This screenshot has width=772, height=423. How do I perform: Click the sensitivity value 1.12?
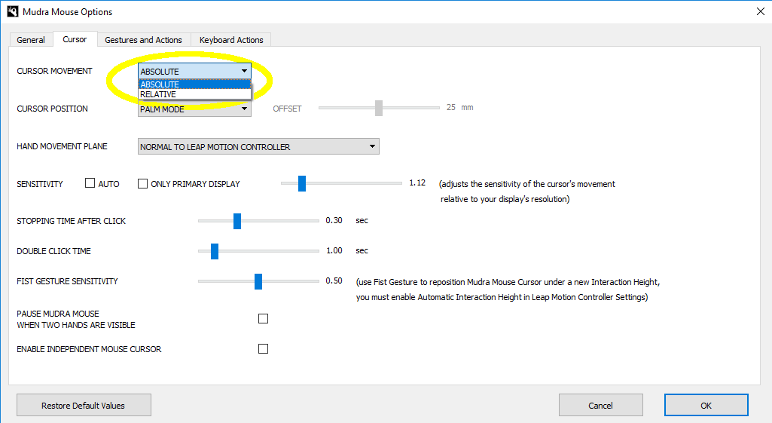[x=417, y=183]
